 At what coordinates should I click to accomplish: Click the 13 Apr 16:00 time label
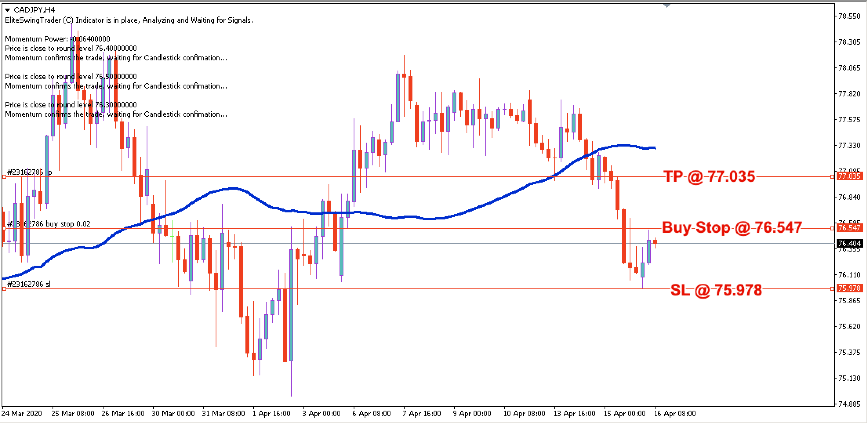tap(575, 413)
